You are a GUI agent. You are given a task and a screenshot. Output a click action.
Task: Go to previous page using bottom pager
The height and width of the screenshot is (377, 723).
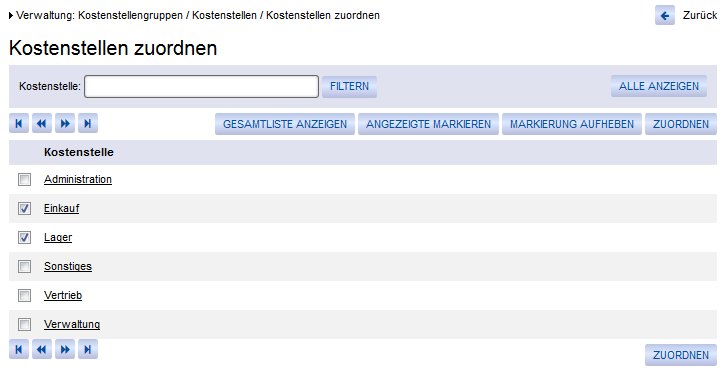click(x=42, y=349)
